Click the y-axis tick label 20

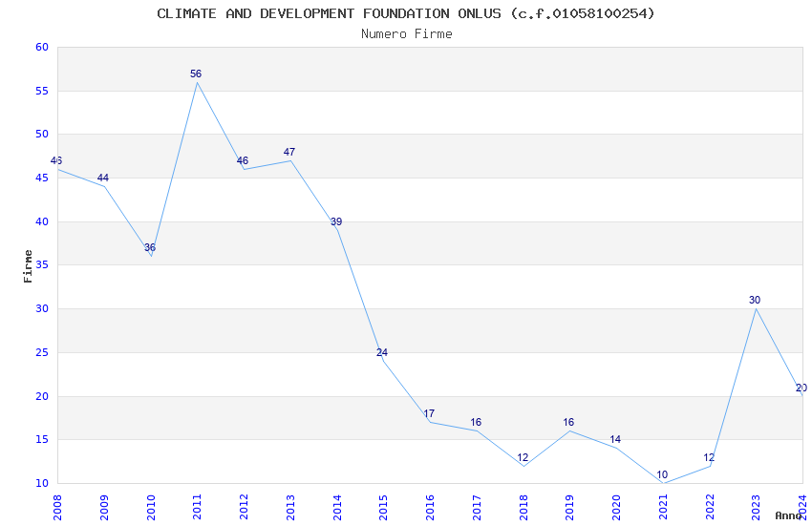(42, 397)
